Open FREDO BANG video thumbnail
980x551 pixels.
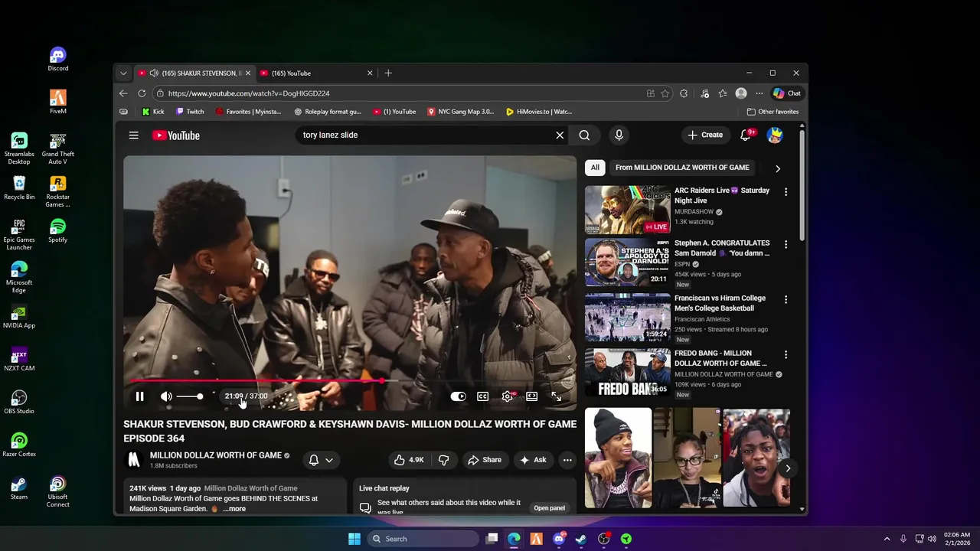(x=628, y=373)
